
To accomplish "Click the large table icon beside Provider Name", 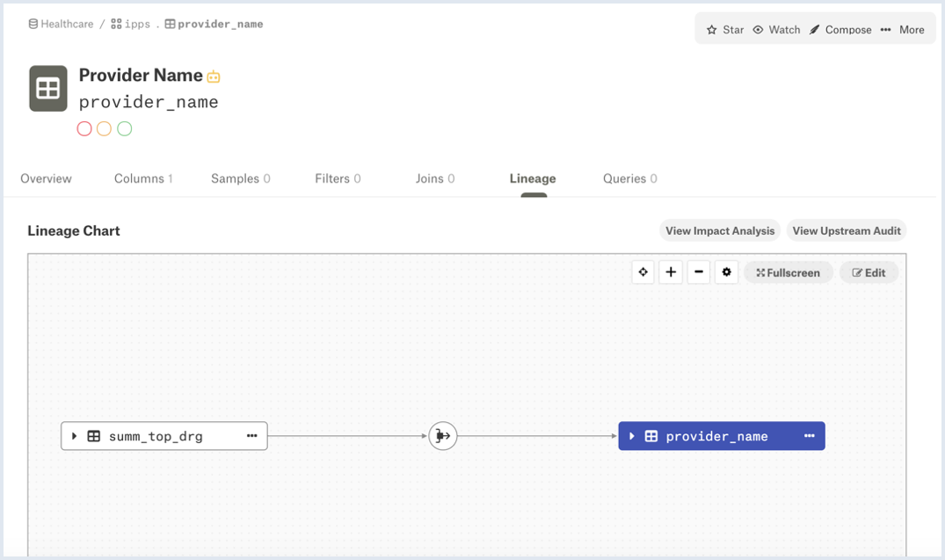I will tap(48, 89).
